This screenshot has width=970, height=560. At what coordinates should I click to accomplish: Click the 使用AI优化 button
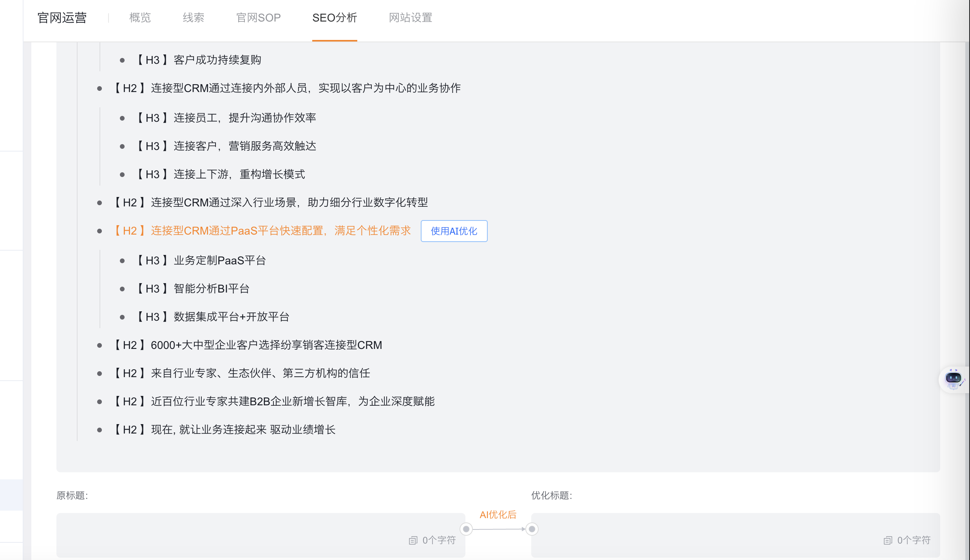[x=454, y=231]
